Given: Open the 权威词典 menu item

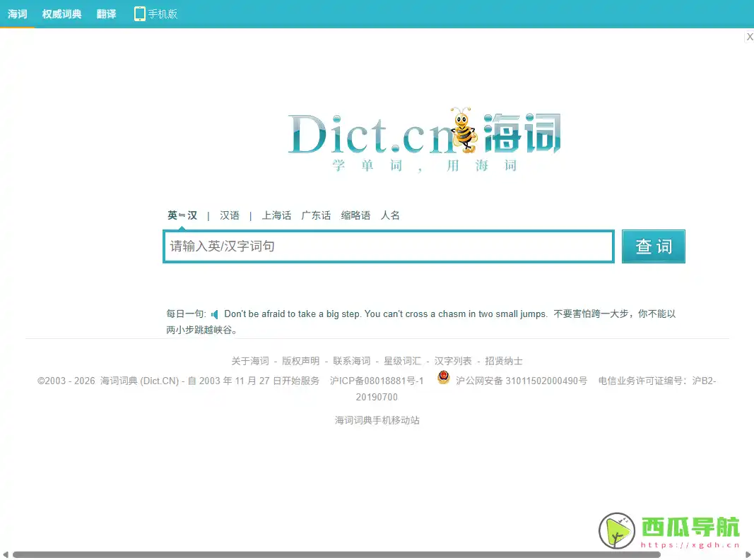Looking at the screenshot, I should coord(61,13).
